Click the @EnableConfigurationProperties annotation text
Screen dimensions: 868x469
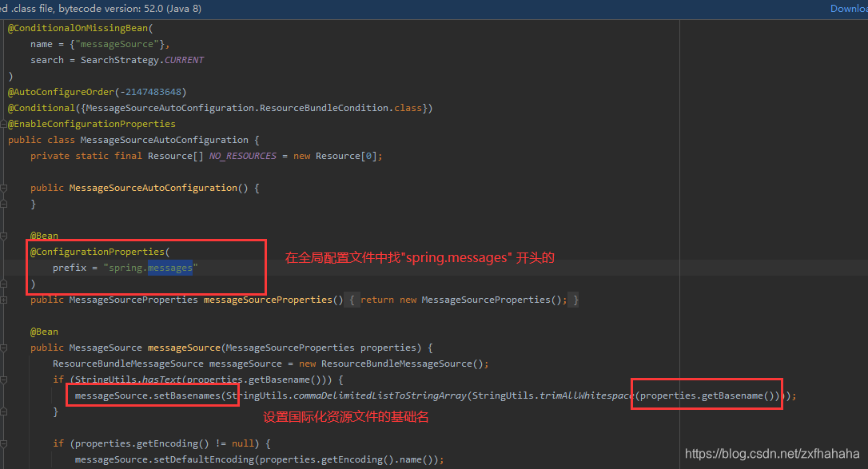pos(91,124)
